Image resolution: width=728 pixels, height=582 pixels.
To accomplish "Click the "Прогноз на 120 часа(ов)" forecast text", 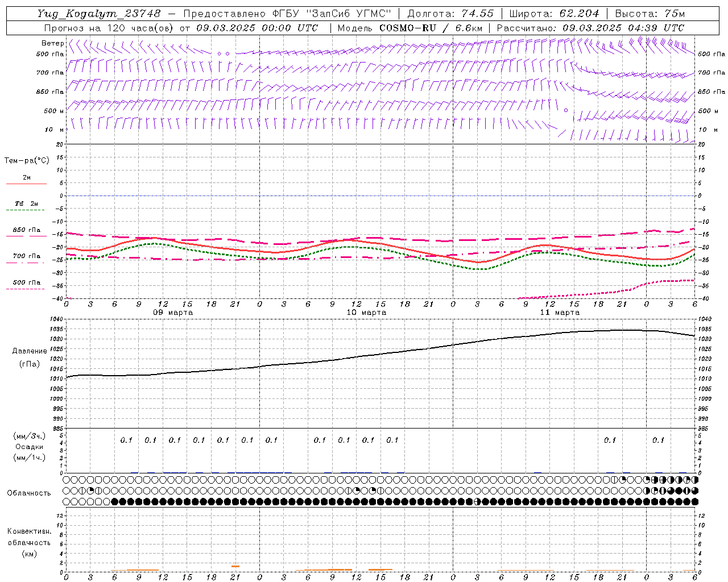I will (110, 28).
